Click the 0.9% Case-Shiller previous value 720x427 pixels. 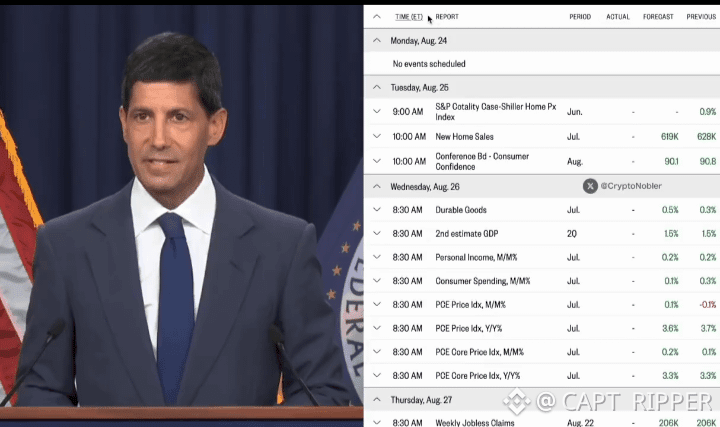(x=708, y=112)
